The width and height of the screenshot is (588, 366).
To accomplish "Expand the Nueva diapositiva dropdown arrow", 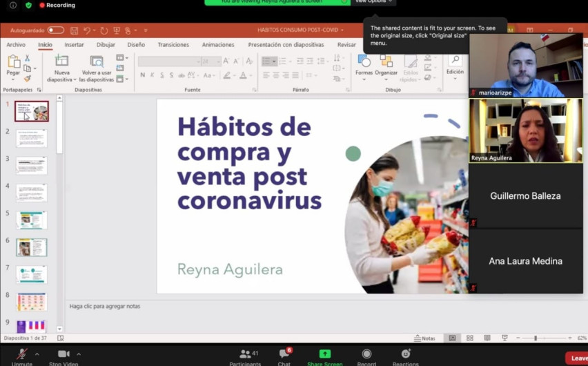I will (x=75, y=79).
